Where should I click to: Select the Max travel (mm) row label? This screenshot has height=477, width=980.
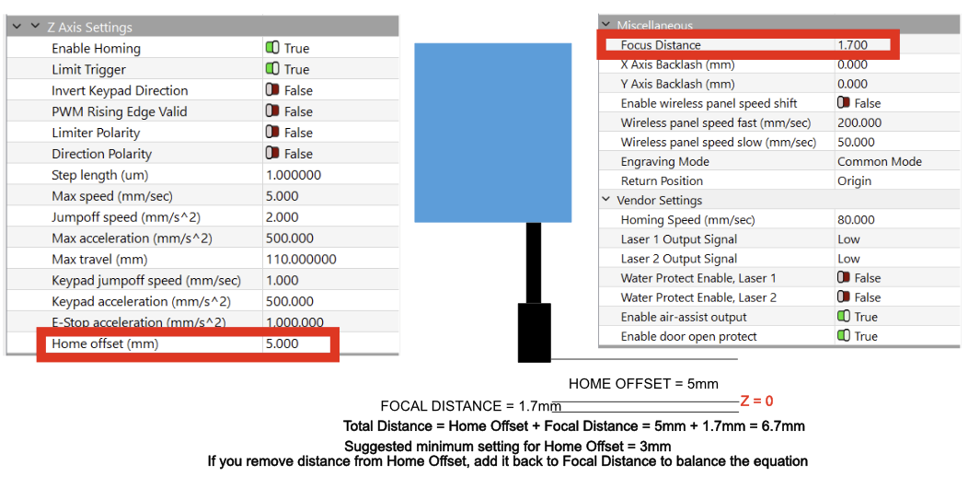pyautogui.click(x=99, y=260)
